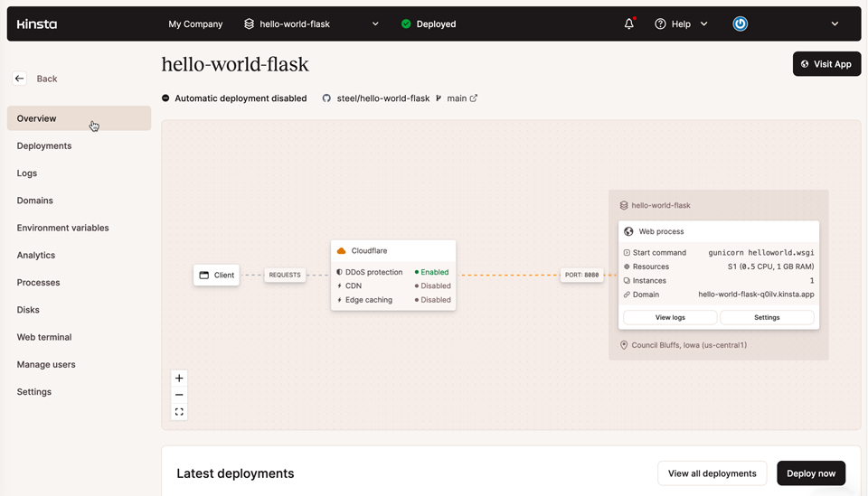
Task: Click the hello-world-flask-q0ilv.kinsta.app domain
Action: tap(756, 295)
